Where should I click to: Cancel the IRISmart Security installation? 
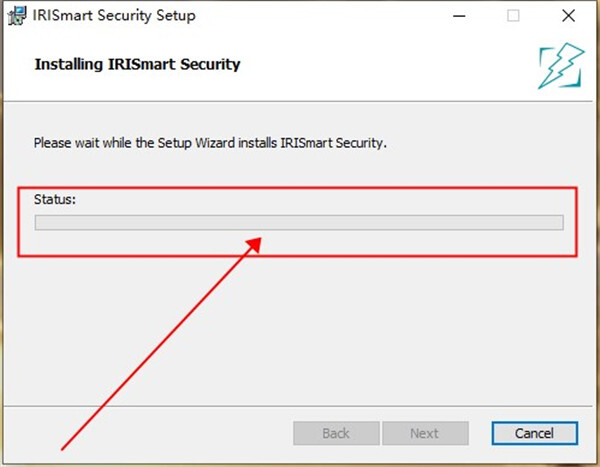535,433
